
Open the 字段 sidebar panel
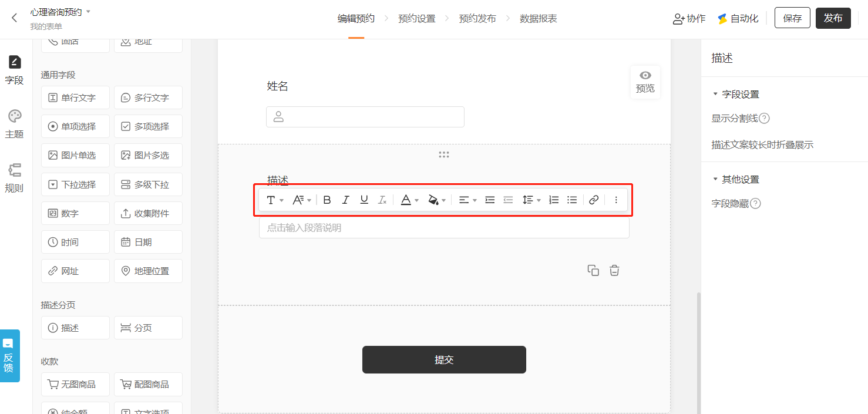click(x=15, y=70)
